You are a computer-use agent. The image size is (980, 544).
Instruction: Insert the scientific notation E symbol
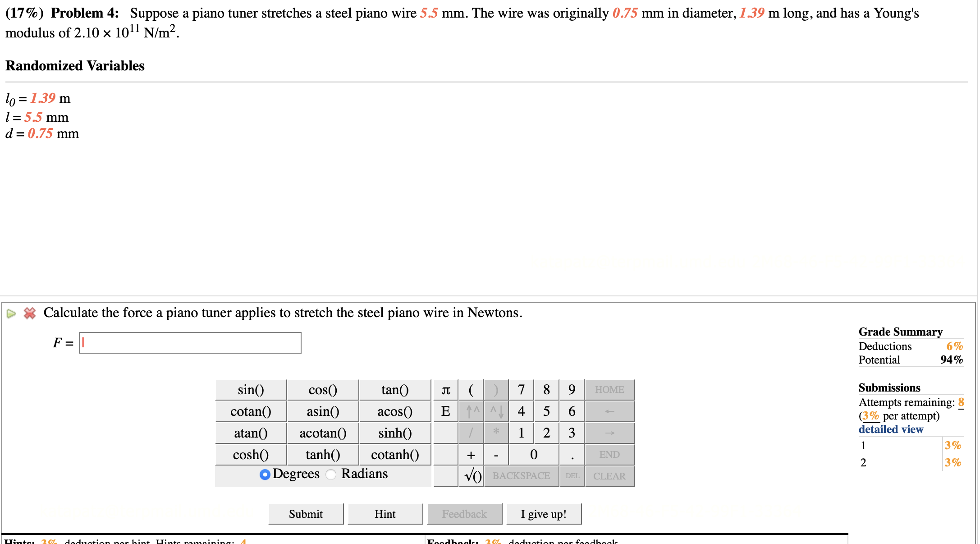446,411
